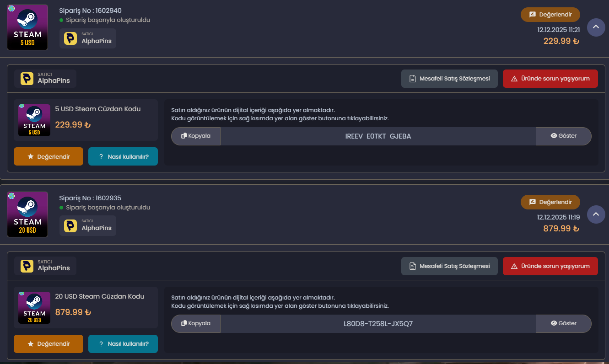Click the IREEV-E0TKT-GJEBA code field

pos(378,136)
